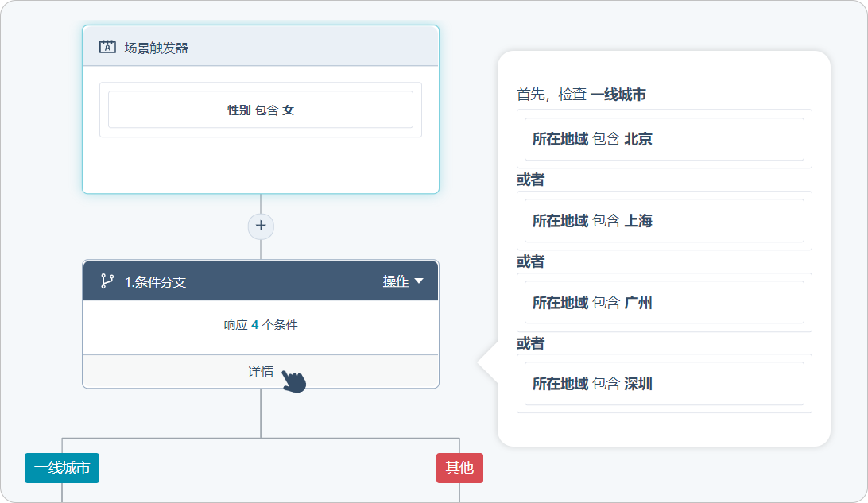Click 详情 to view branch details

point(261,371)
